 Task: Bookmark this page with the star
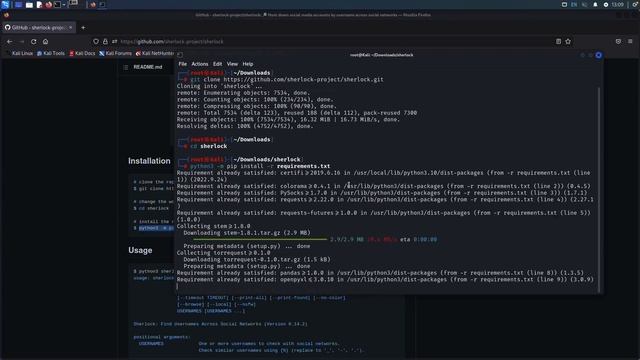pos(568,41)
